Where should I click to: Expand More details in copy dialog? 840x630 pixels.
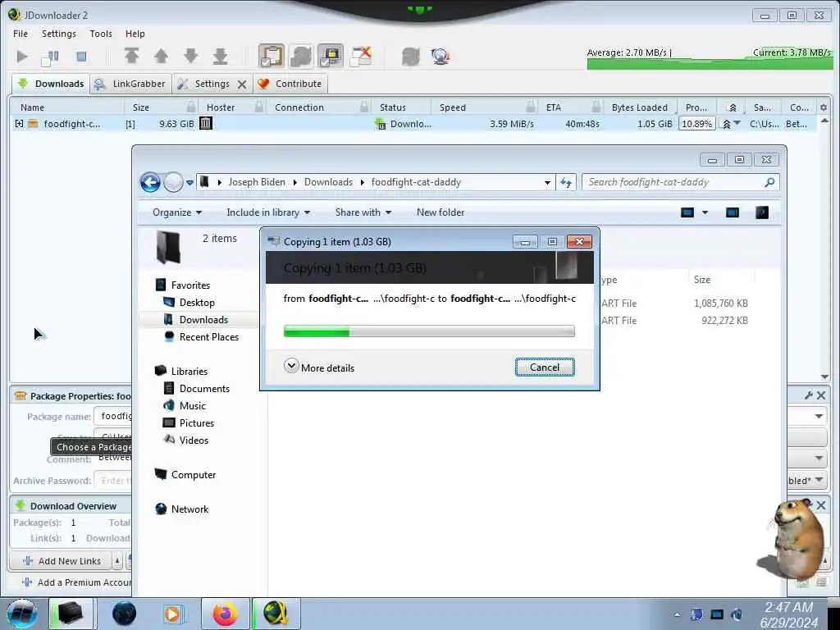[319, 367]
